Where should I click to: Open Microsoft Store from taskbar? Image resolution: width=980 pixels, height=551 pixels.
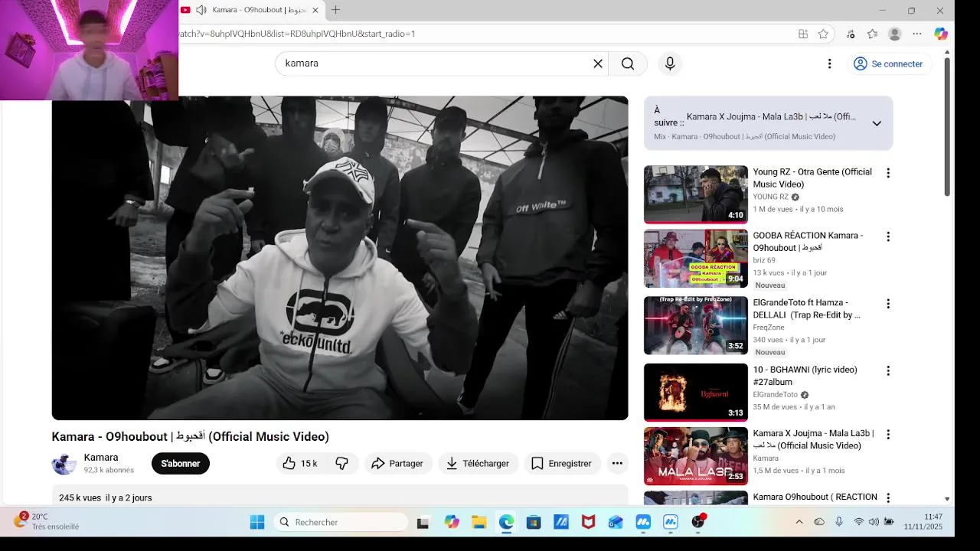534,522
